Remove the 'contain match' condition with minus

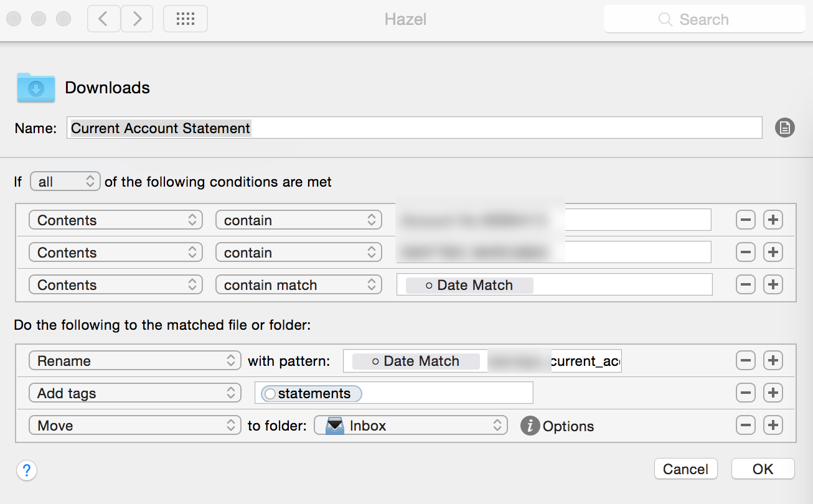[x=746, y=284]
